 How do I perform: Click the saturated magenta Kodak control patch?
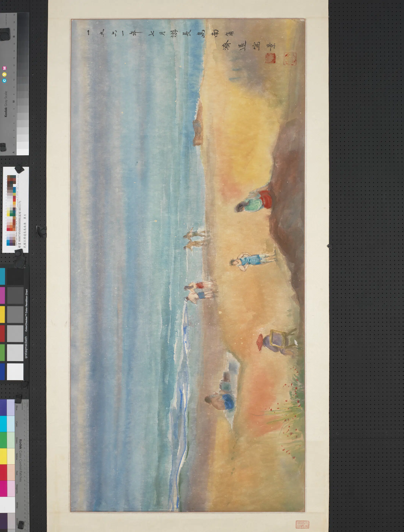3,489
